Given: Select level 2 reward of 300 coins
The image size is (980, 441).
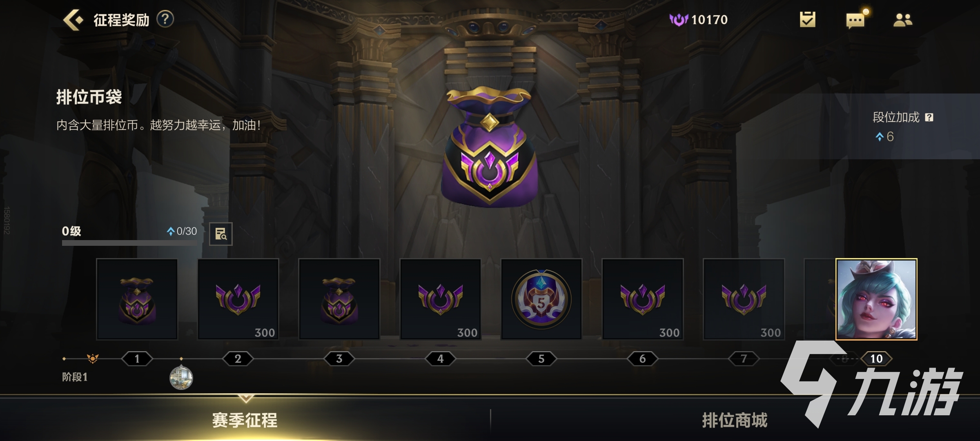Looking at the screenshot, I should 238,299.
